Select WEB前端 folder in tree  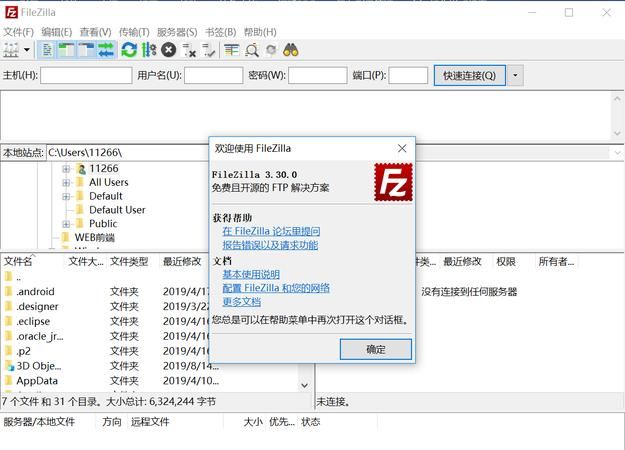pyautogui.click(x=94, y=238)
